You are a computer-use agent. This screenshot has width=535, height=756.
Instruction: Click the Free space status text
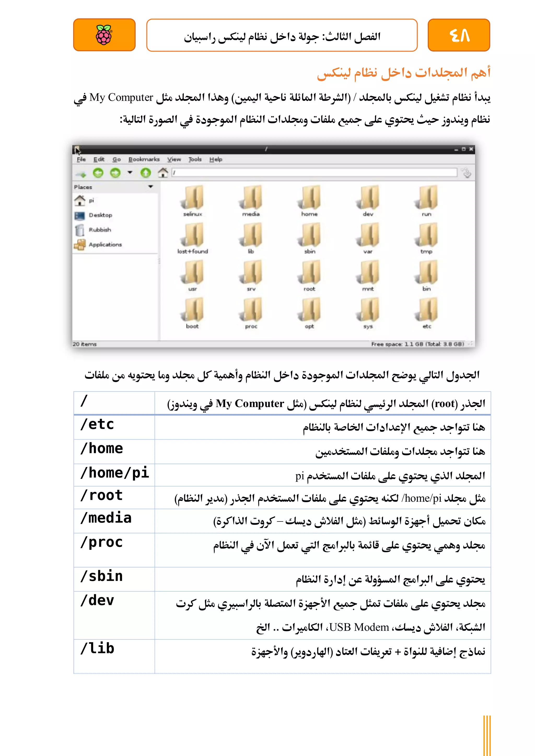tap(417, 344)
